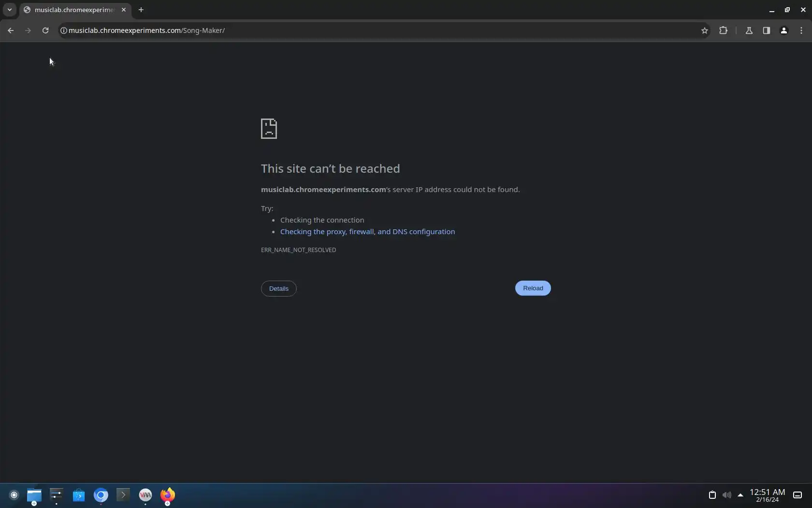Click the browser forward arrow
The image size is (812, 508).
pos(28,30)
